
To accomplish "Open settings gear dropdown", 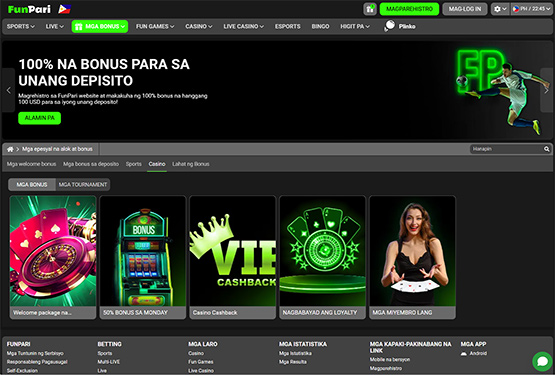I will click(x=500, y=9).
